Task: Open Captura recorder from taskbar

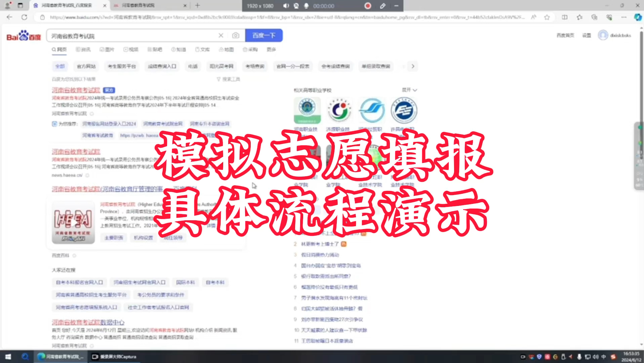Action: [x=114, y=357]
